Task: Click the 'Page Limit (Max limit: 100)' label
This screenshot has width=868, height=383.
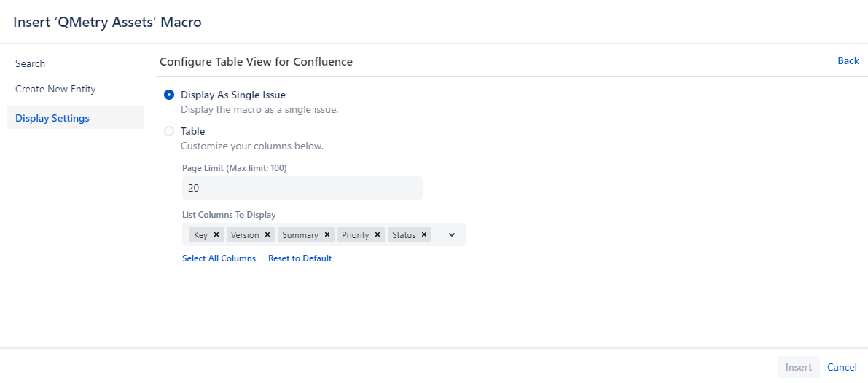Action: coord(234,168)
